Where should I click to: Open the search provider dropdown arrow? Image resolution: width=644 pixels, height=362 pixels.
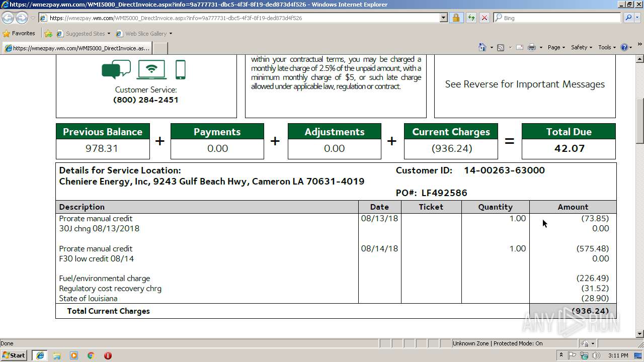(x=638, y=18)
